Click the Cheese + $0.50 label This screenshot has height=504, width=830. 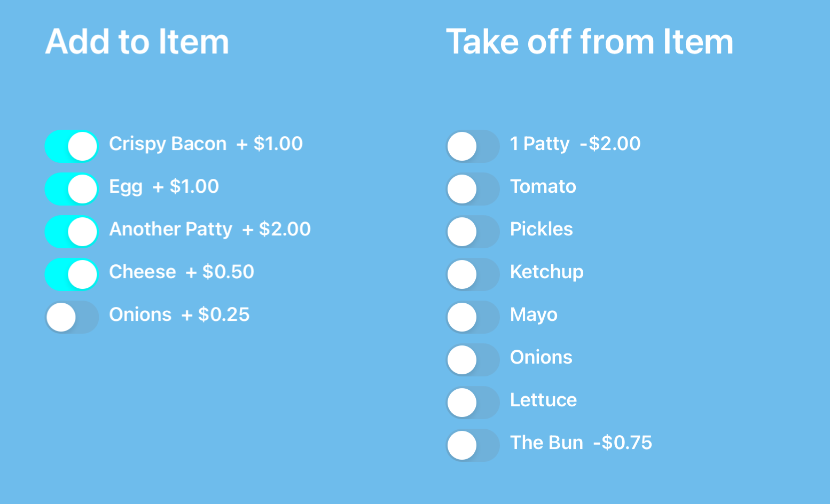pyautogui.click(x=182, y=272)
